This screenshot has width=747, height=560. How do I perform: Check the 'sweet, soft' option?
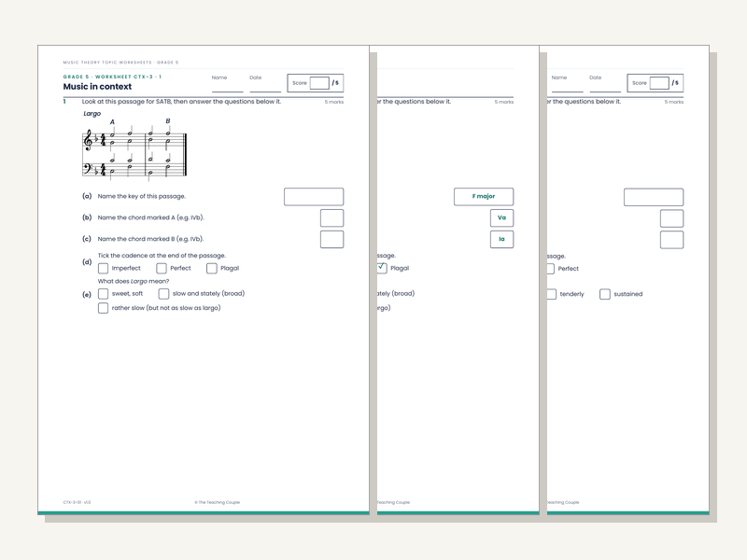click(x=103, y=294)
